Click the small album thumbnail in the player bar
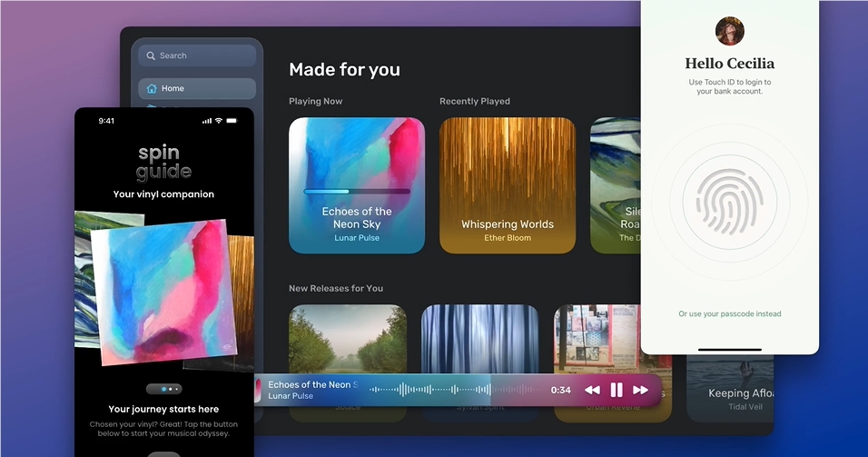The width and height of the screenshot is (868, 457). 258,390
